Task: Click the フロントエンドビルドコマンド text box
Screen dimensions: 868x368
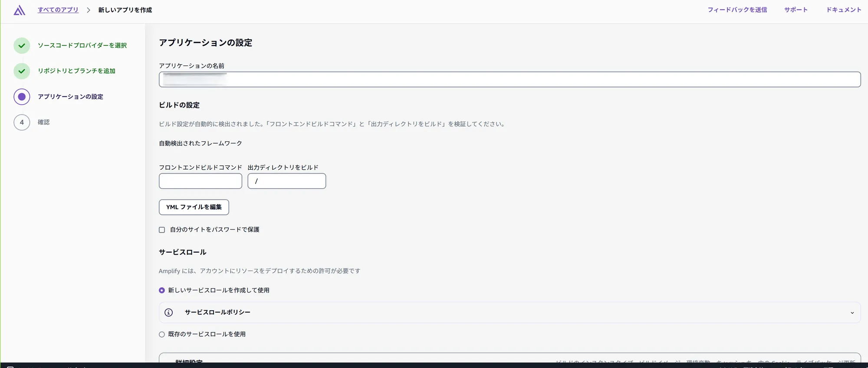Action: 201,181
